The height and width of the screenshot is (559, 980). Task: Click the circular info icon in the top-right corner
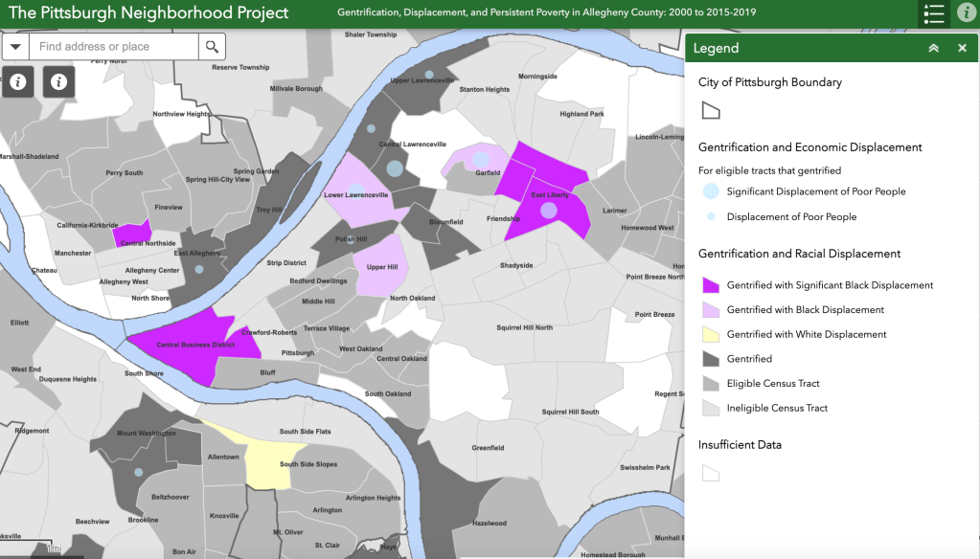point(966,13)
